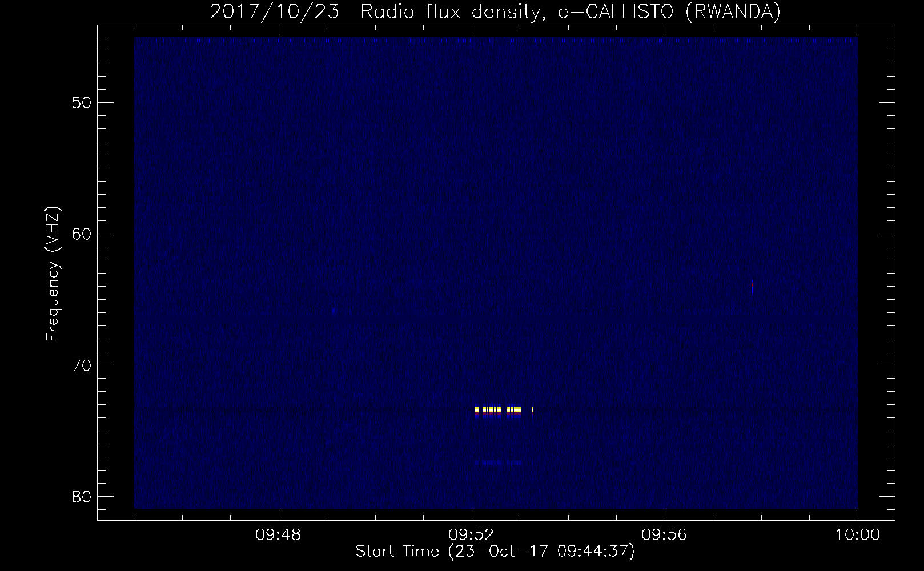
Task: Click the 'Start Time (23-Oct-17 09:44:37)' label
Action: point(495,552)
